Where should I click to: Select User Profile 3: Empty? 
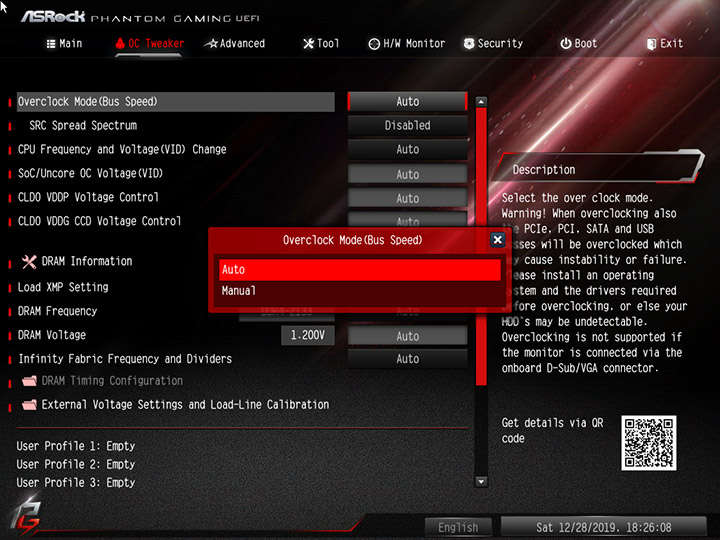tap(76, 483)
